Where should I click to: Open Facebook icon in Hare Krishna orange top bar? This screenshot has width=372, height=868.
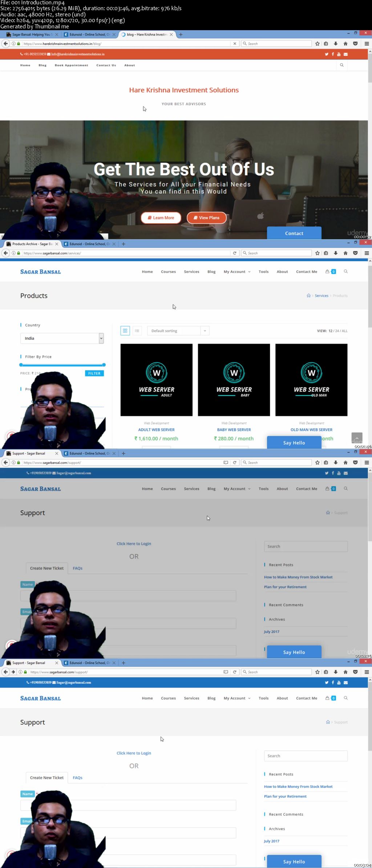333,54
